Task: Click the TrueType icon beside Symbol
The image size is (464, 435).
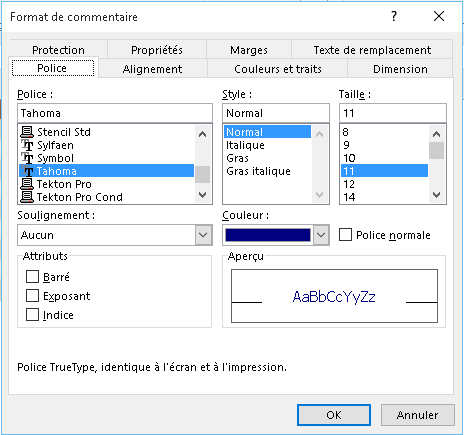Action: [27, 158]
